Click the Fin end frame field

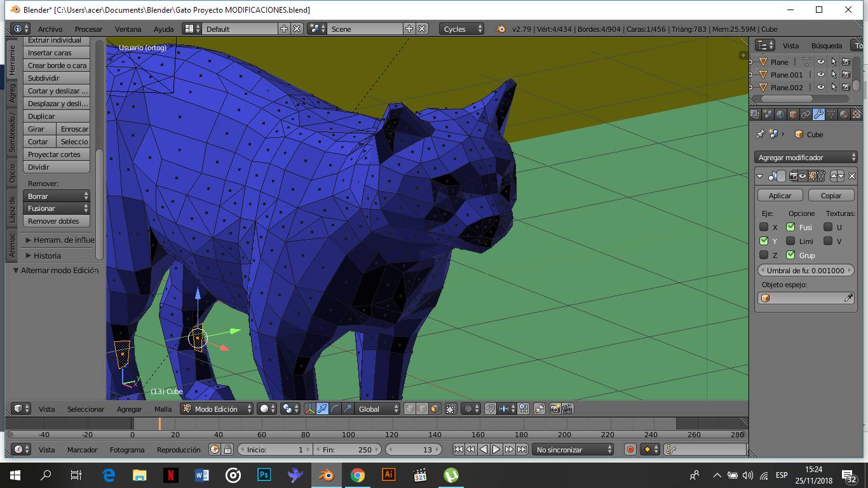tap(348, 449)
